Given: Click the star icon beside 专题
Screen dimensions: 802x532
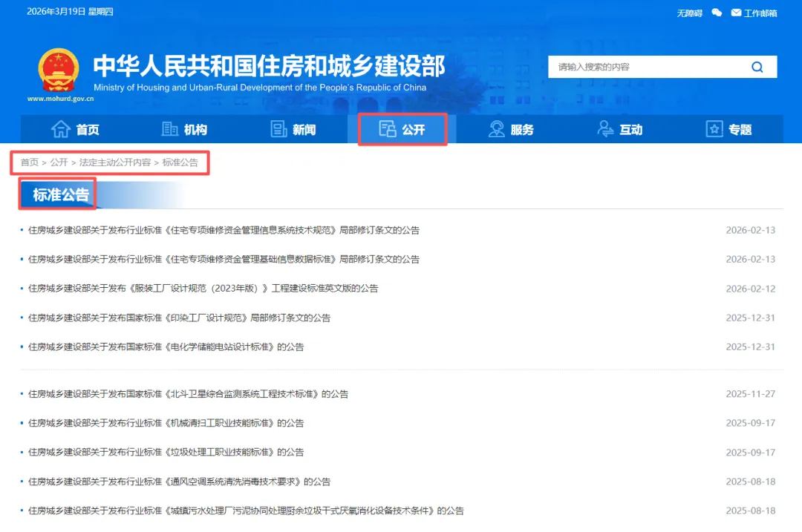Looking at the screenshot, I should 714,129.
